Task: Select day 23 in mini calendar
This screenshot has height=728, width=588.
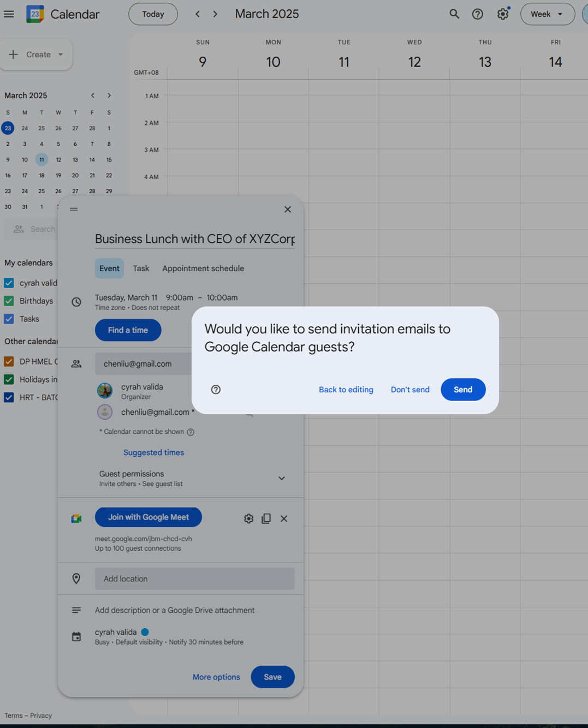Action: 8,128
